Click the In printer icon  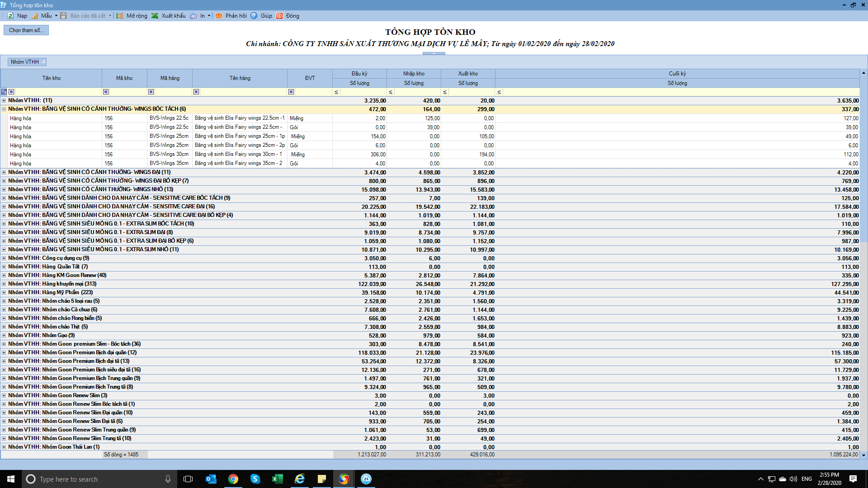(193, 16)
